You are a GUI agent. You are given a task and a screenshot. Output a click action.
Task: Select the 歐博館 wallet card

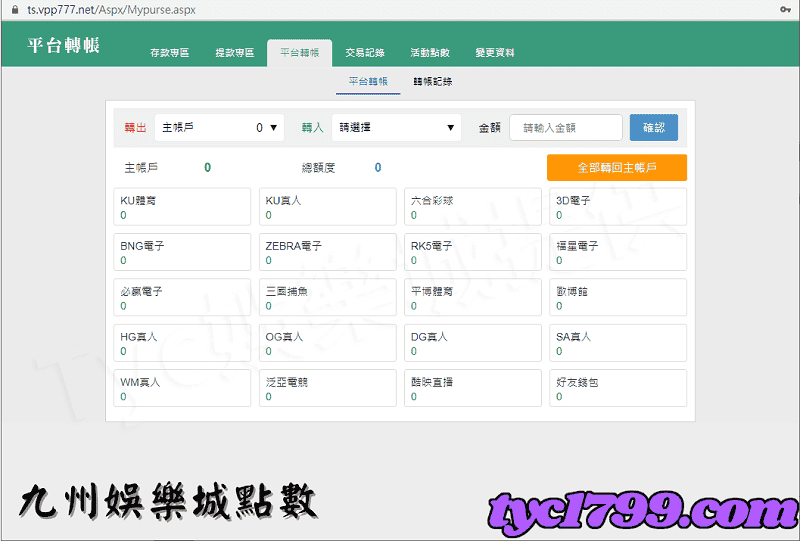click(x=618, y=298)
